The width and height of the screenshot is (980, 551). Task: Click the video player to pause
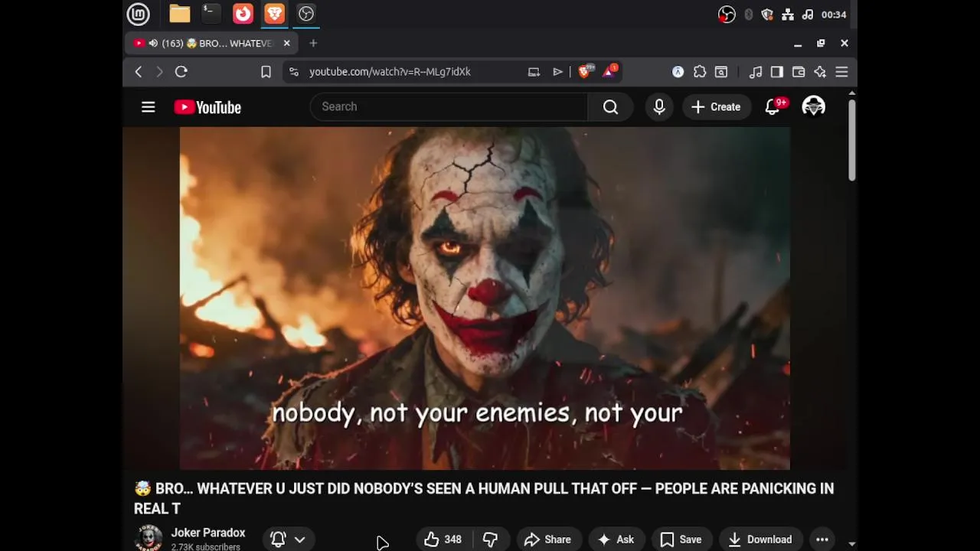485,298
